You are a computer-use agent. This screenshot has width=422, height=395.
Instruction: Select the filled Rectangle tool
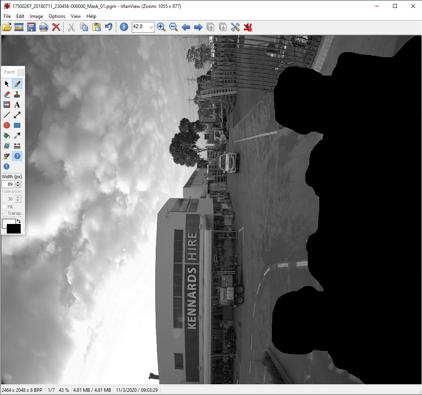click(17, 125)
